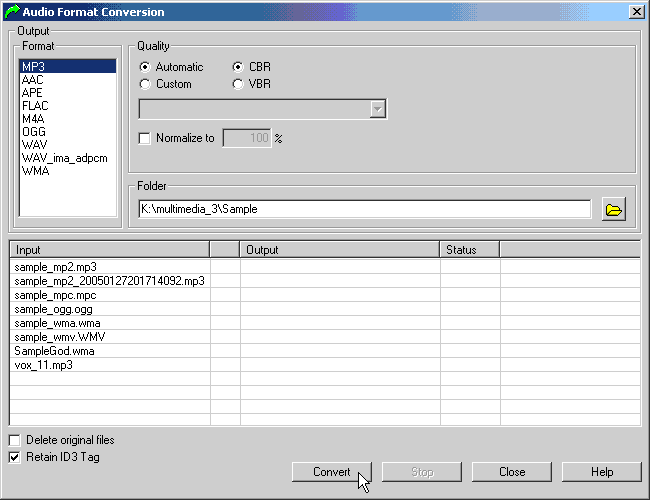This screenshot has height=500, width=650.
Task: Select FLAC output format
Action: (x=68, y=106)
